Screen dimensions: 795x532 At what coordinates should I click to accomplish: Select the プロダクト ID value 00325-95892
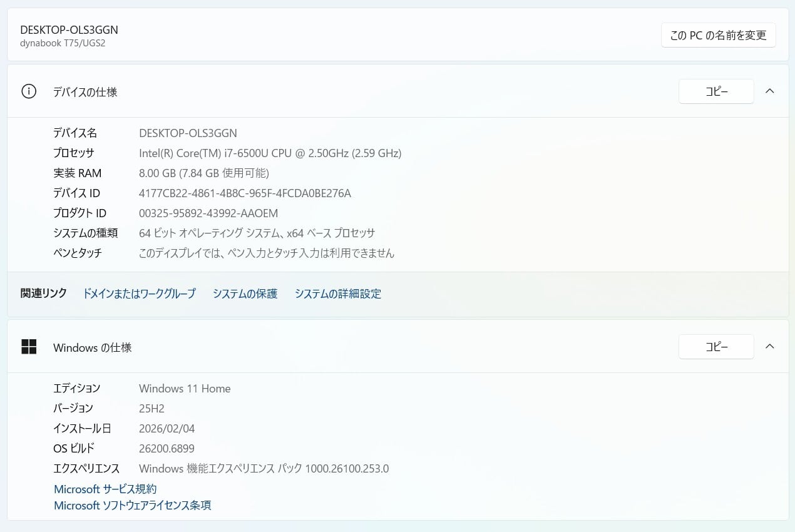pos(208,213)
